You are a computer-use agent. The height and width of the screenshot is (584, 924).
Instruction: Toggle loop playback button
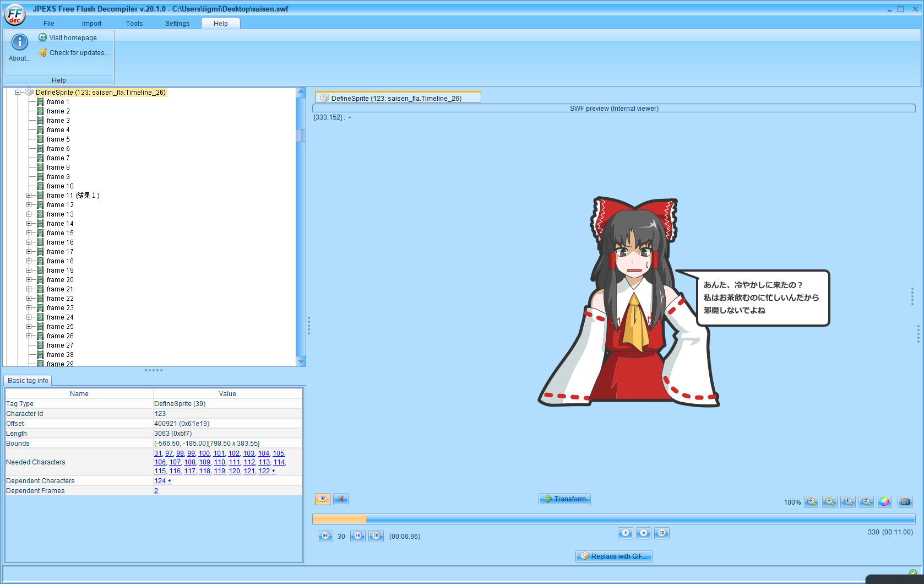coord(662,533)
